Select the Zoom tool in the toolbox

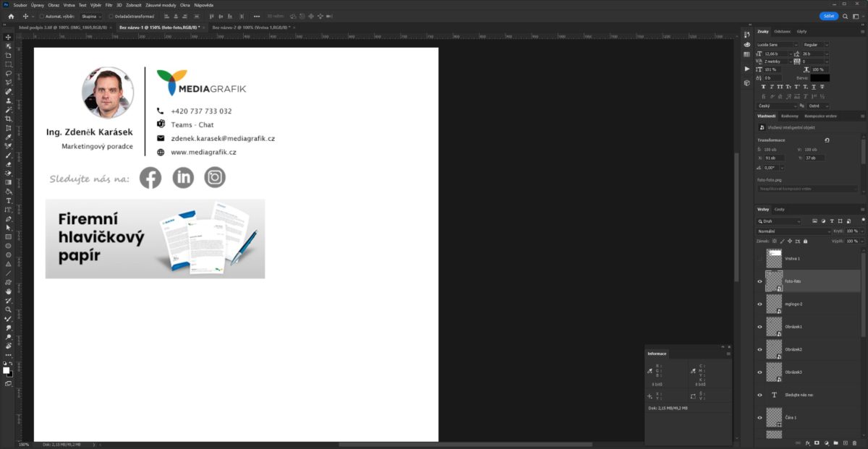[x=8, y=309]
